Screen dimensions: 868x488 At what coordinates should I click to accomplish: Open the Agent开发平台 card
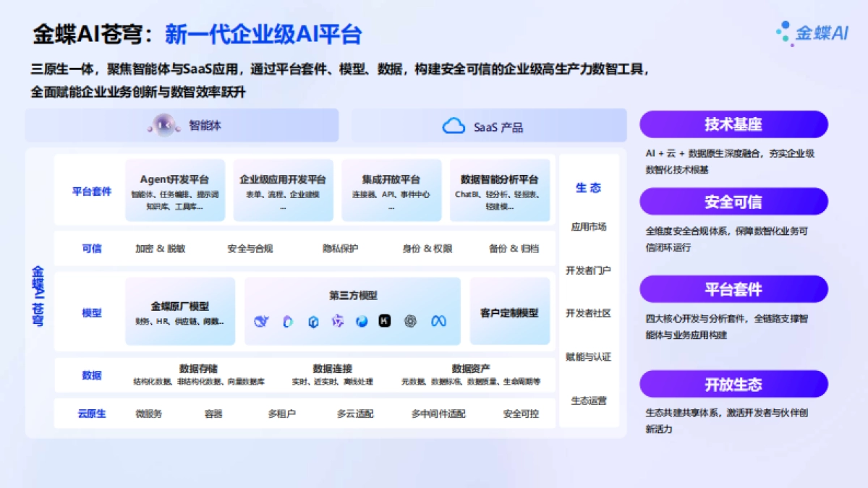tap(174, 190)
